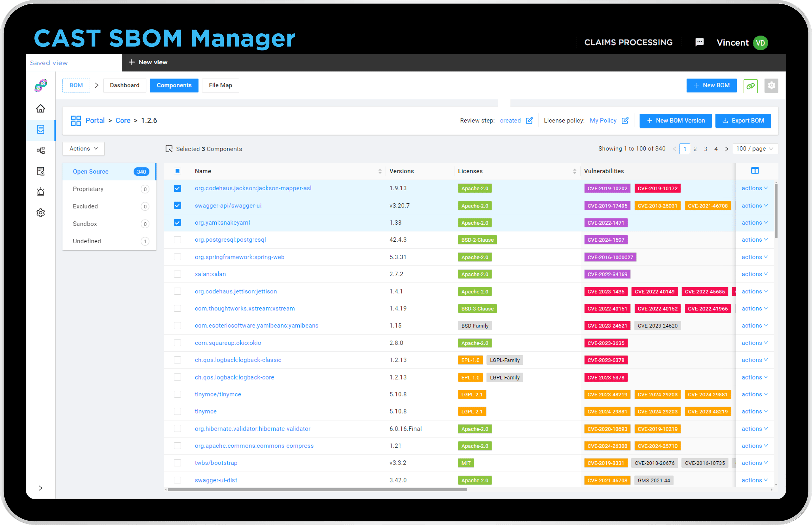Uncheck the org.yaml:snakeyaml row checkbox
This screenshot has height=525, width=812.
click(178, 222)
